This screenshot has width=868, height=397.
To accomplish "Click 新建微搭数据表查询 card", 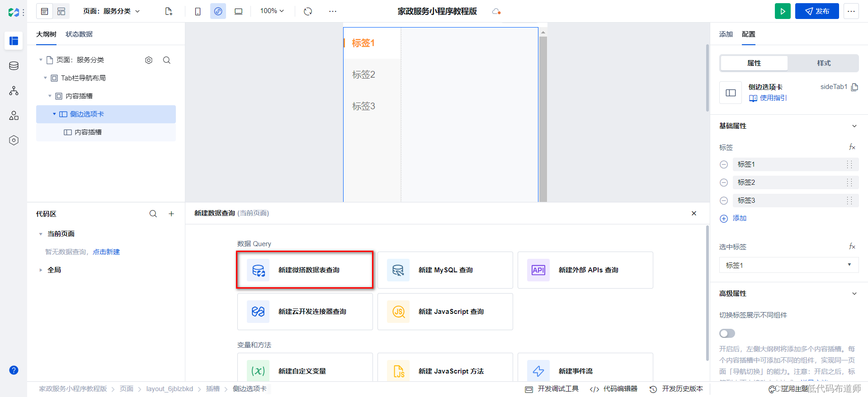I will (x=305, y=270).
